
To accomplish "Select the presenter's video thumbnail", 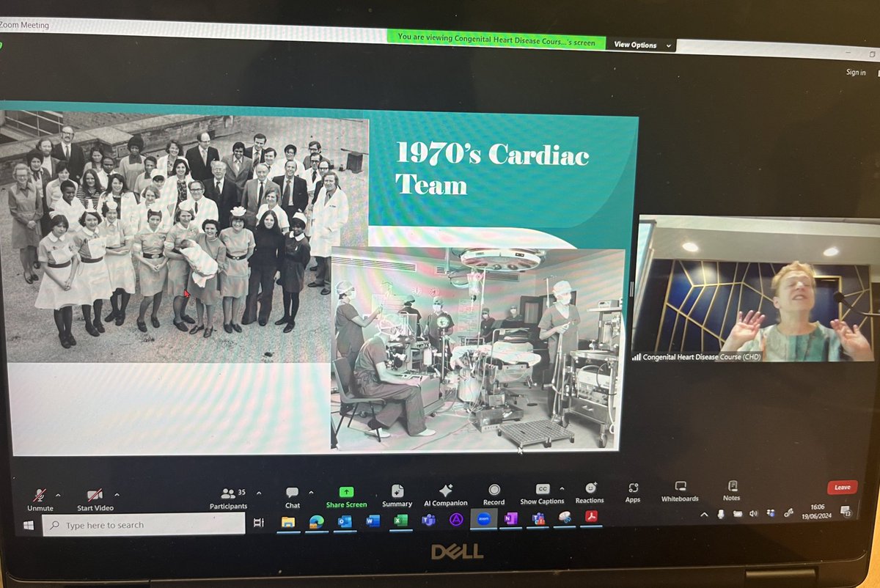I will [754, 288].
